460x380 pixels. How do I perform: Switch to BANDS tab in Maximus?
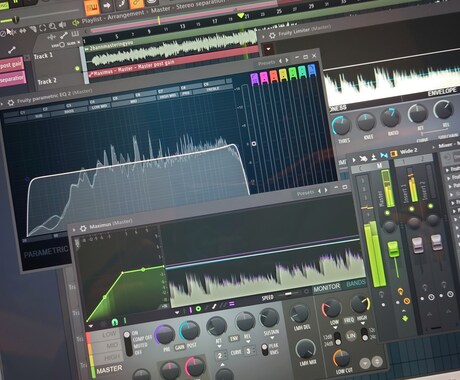[355, 283]
